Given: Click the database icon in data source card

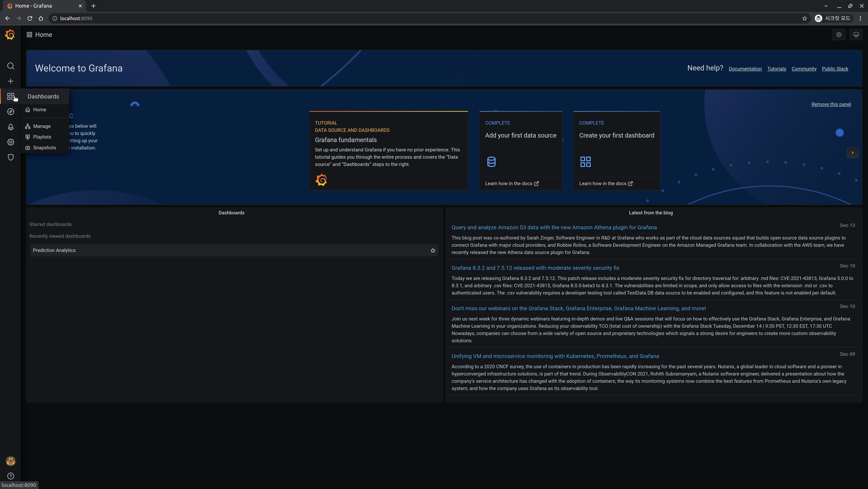Looking at the screenshot, I should point(491,162).
